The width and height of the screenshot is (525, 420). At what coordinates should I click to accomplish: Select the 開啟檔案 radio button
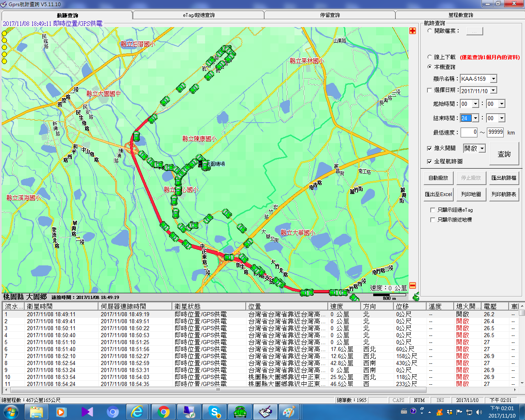[430, 31]
